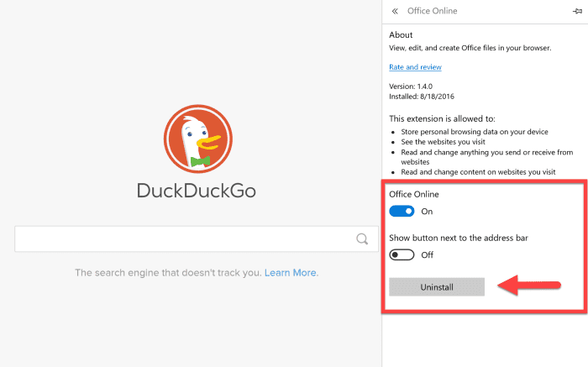Click the 'Show button next to the address bar' label
The height and width of the screenshot is (367, 588).
point(459,238)
